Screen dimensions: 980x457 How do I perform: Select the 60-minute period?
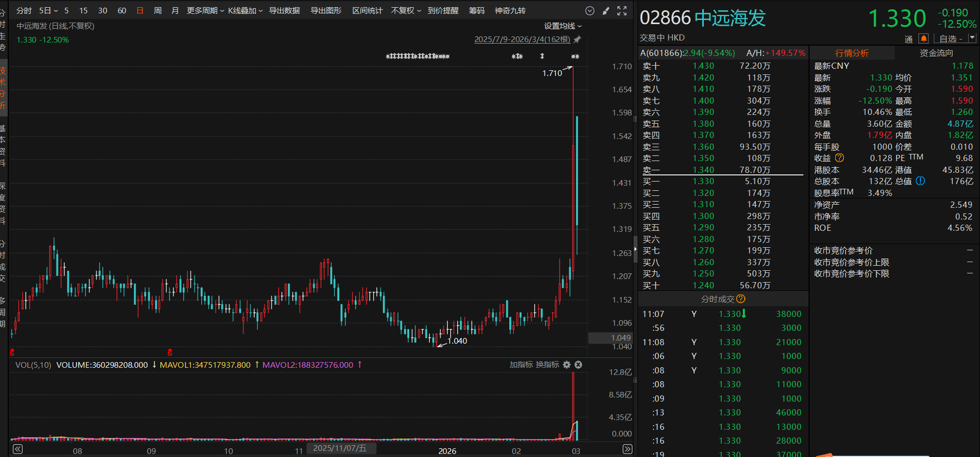point(122,11)
